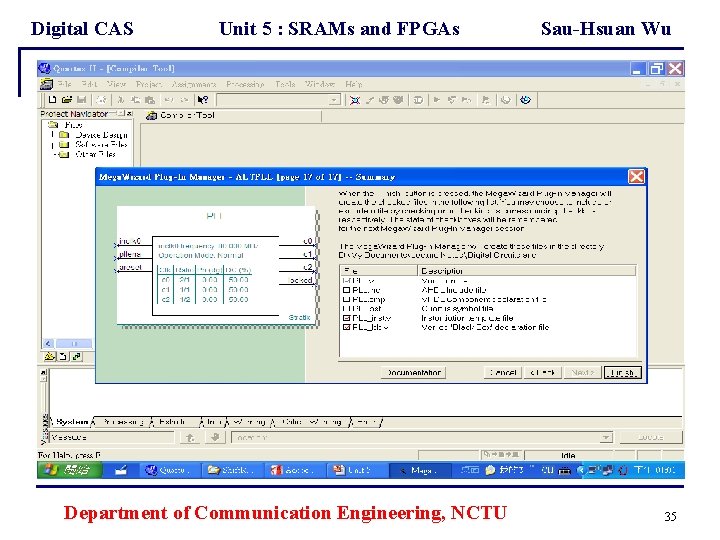
Task: Click the Documentation button
Action: [413, 373]
